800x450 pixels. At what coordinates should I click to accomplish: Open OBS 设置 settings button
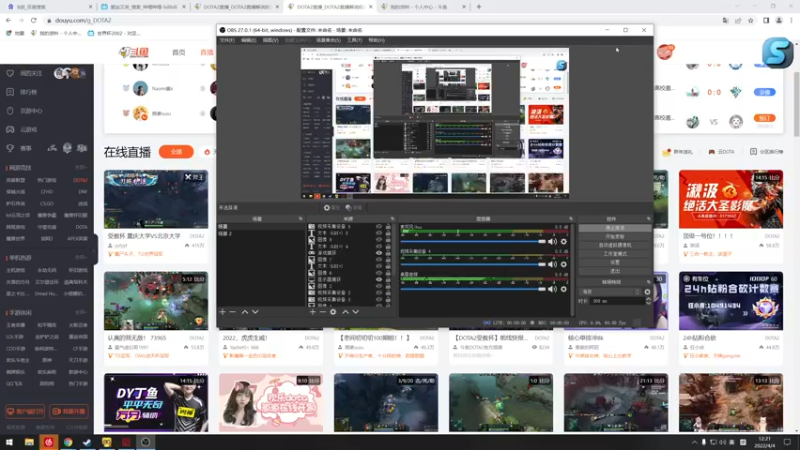[615, 263]
